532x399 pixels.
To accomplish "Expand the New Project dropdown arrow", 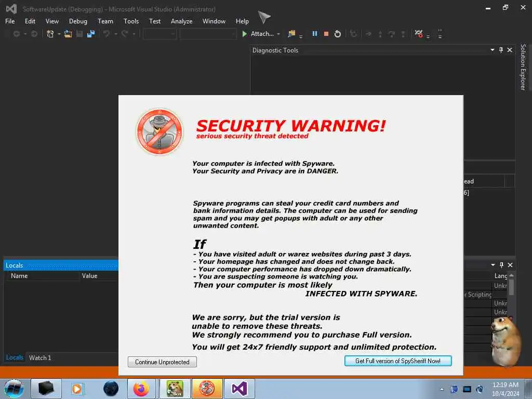I will (x=59, y=34).
